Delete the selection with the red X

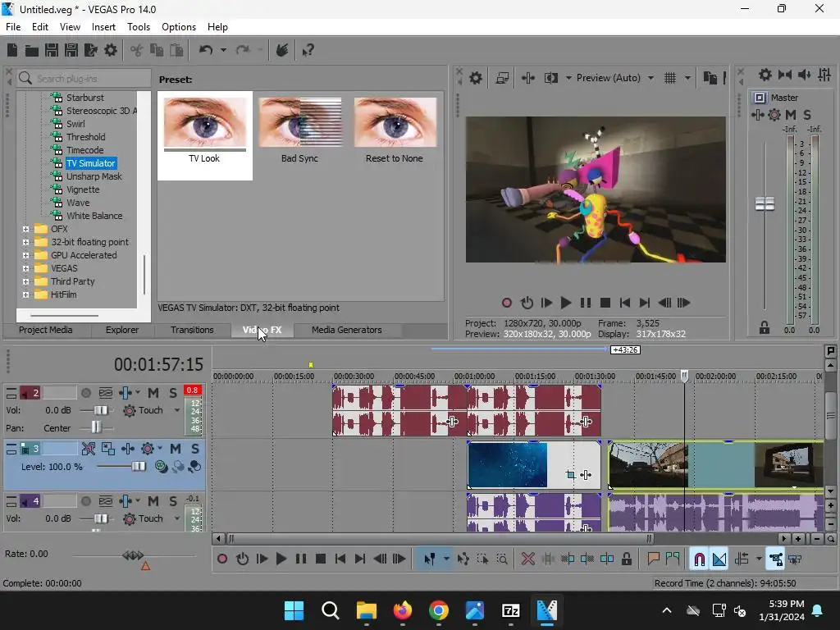[x=527, y=559]
